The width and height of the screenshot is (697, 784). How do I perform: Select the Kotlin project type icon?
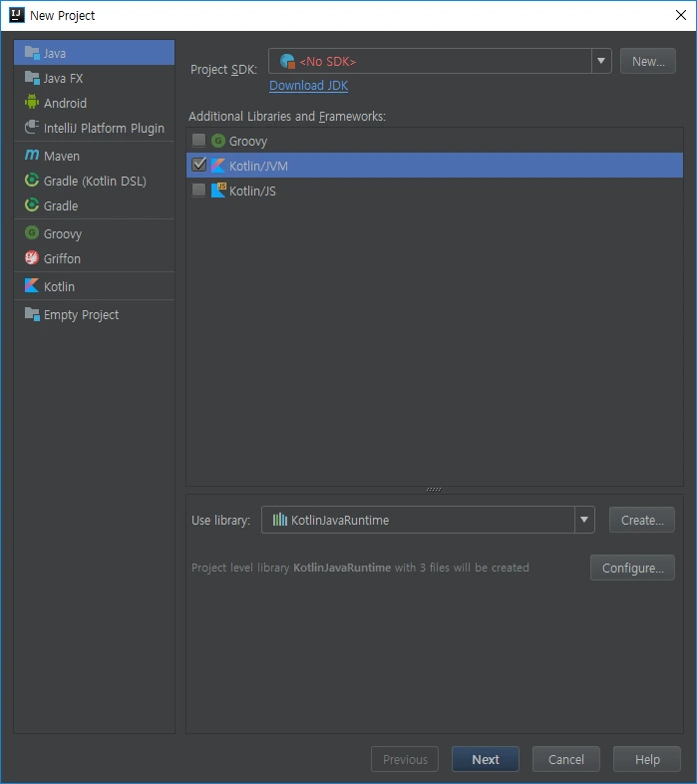[32, 286]
